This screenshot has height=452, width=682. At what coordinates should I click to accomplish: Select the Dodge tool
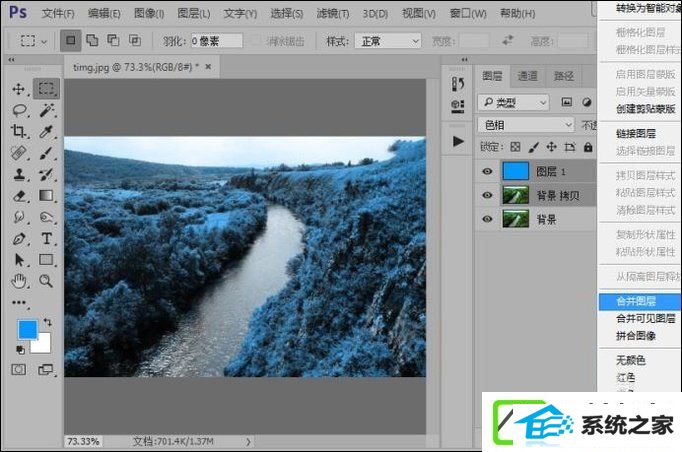(47, 217)
